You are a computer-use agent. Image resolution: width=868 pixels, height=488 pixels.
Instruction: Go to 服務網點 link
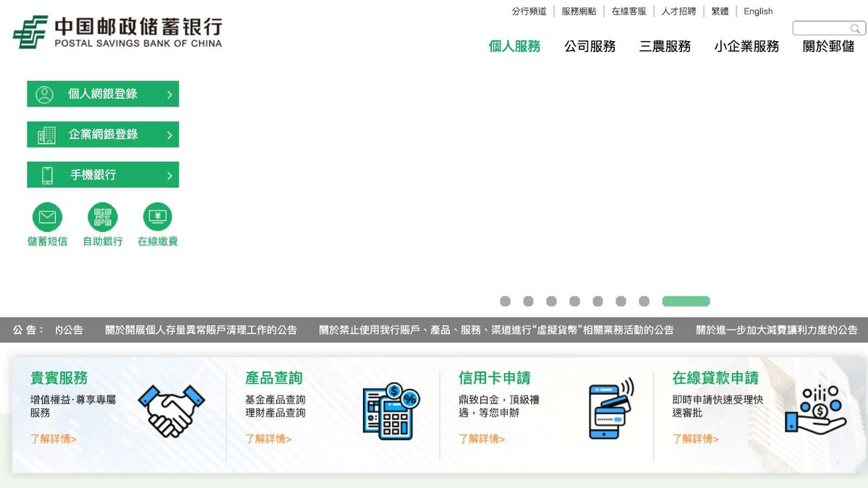(x=579, y=12)
